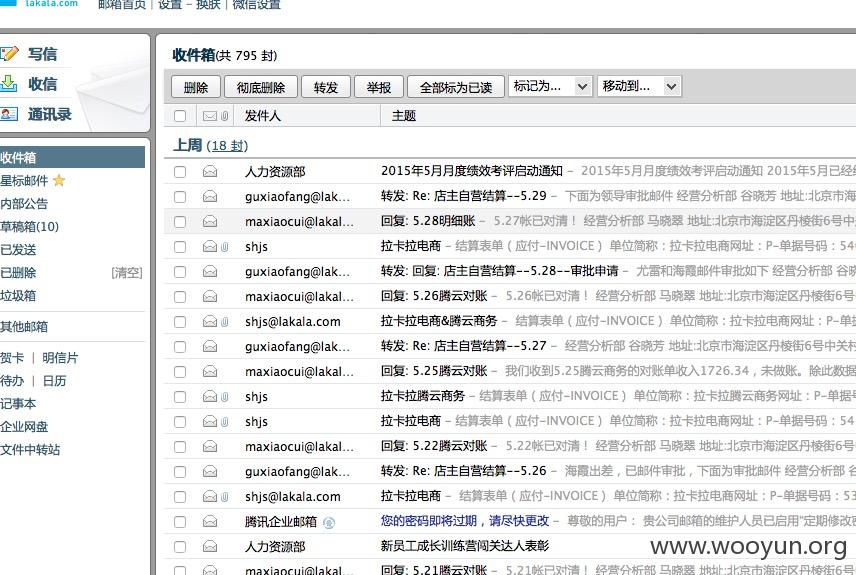
Task: Tick the select-all checkbox in the column header
Action: pos(180,116)
